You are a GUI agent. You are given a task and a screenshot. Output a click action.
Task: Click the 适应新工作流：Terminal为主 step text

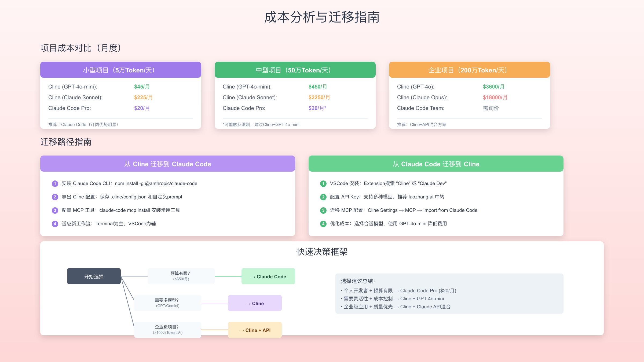coord(109,224)
